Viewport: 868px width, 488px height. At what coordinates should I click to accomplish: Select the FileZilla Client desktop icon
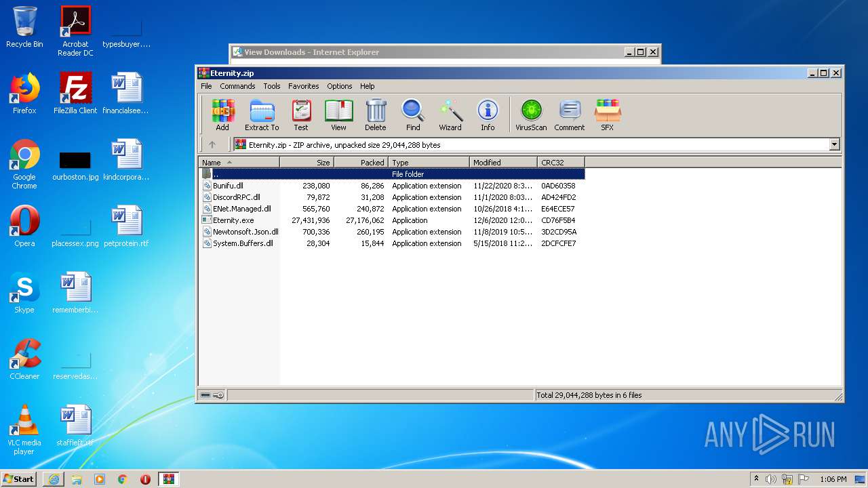click(x=75, y=94)
